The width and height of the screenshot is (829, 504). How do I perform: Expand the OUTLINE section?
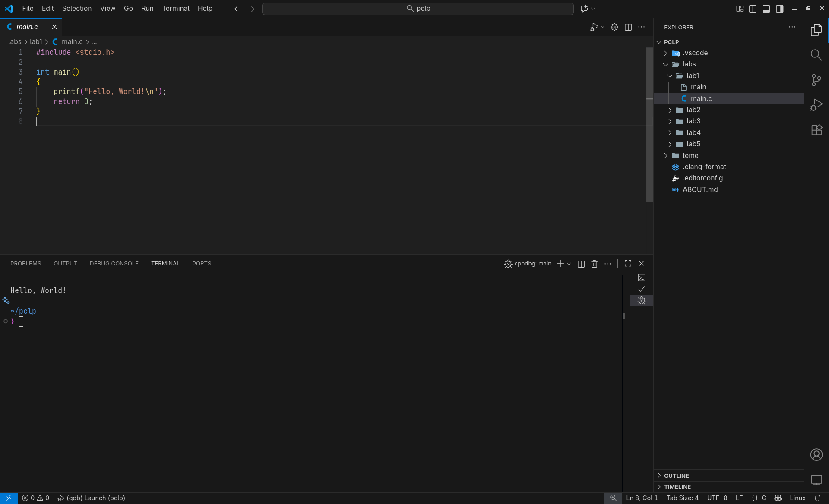pos(676,476)
